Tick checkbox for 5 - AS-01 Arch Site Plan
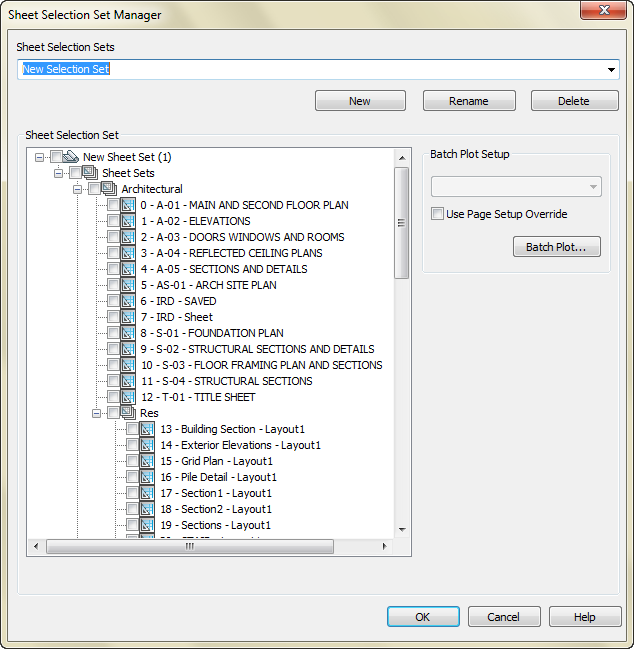The image size is (634, 649). pos(113,285)
